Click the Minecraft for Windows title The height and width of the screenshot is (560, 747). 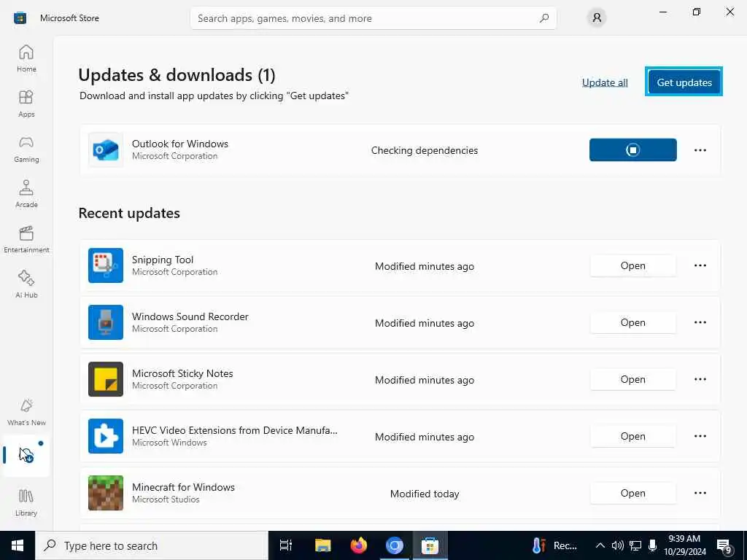tap(183, 487)
